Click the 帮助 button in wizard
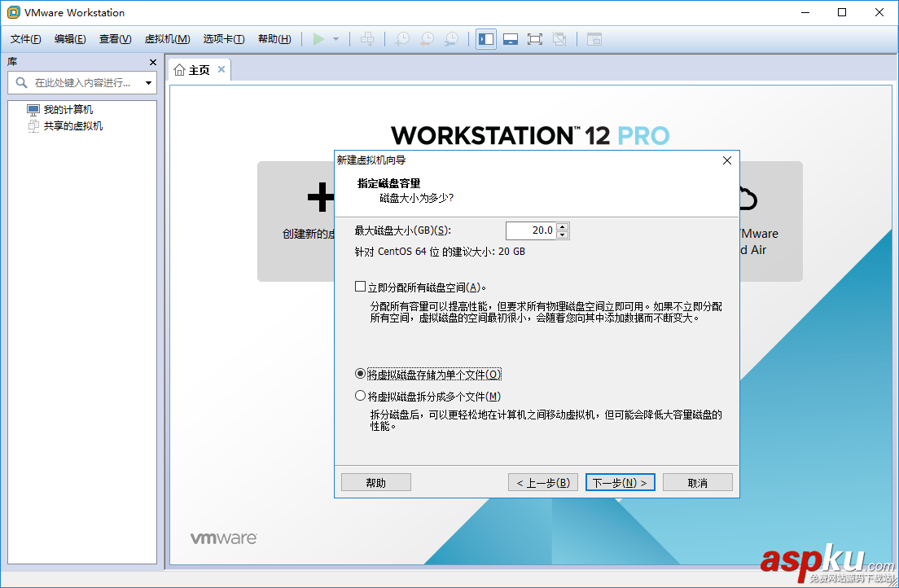 click(x=376, y=482)
